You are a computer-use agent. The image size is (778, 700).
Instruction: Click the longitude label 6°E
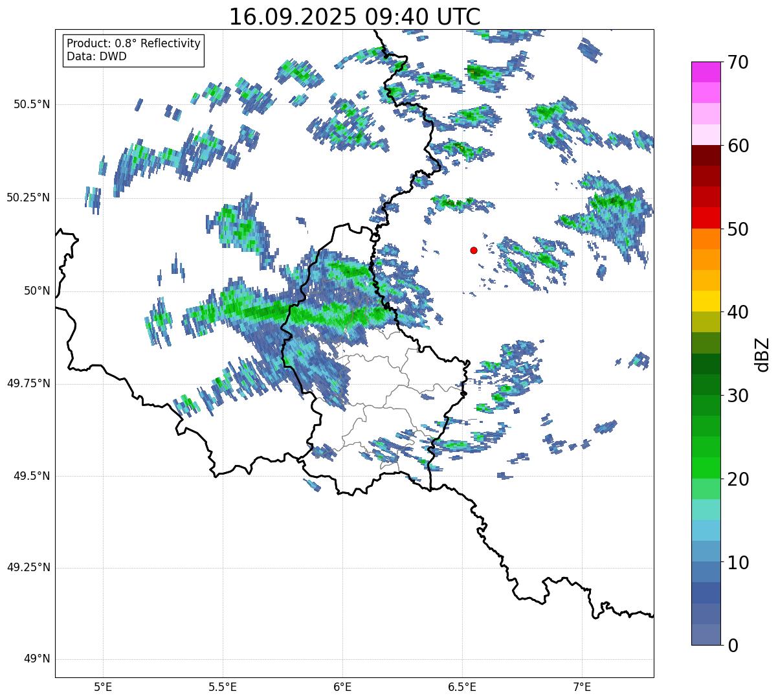342,687
